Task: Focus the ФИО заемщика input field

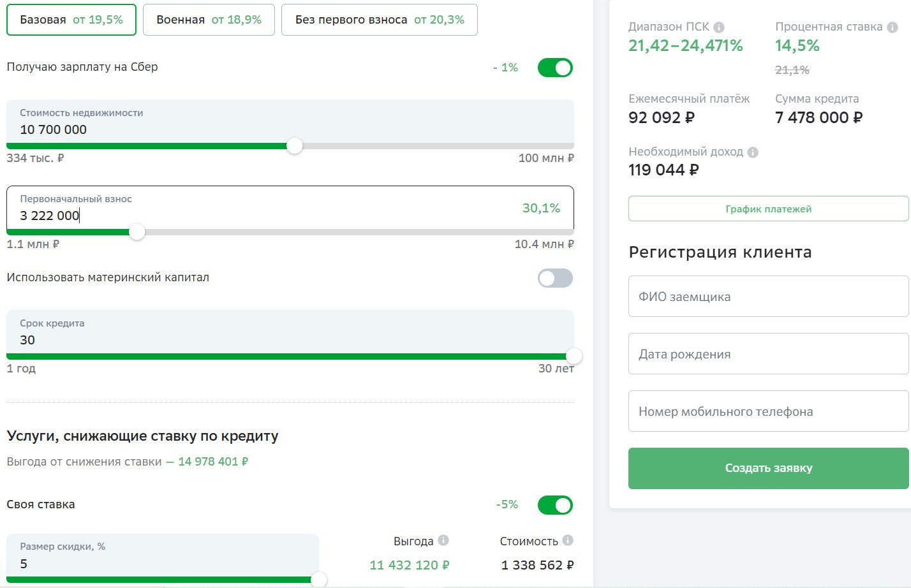Action: [x=768, y=297]
